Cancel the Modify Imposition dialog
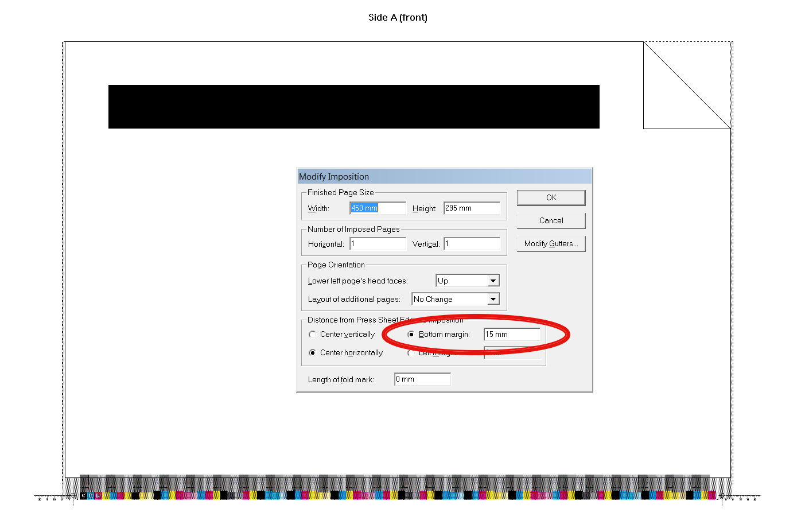Image resolution: width=809 pixels, height=532 pixels. click(551, 220)
